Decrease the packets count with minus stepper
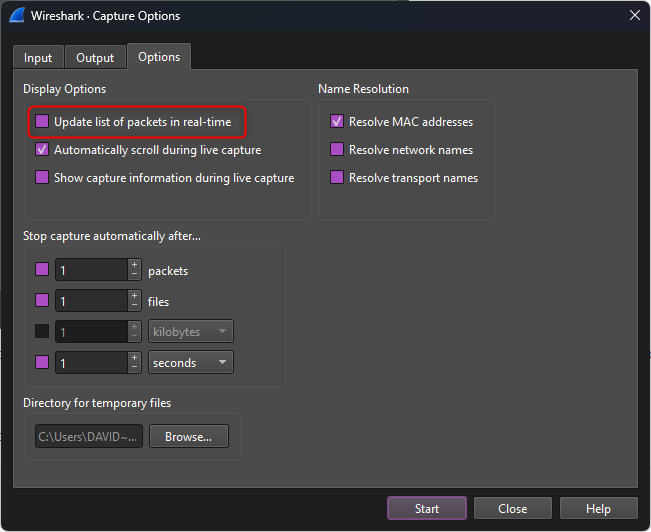 134,275
